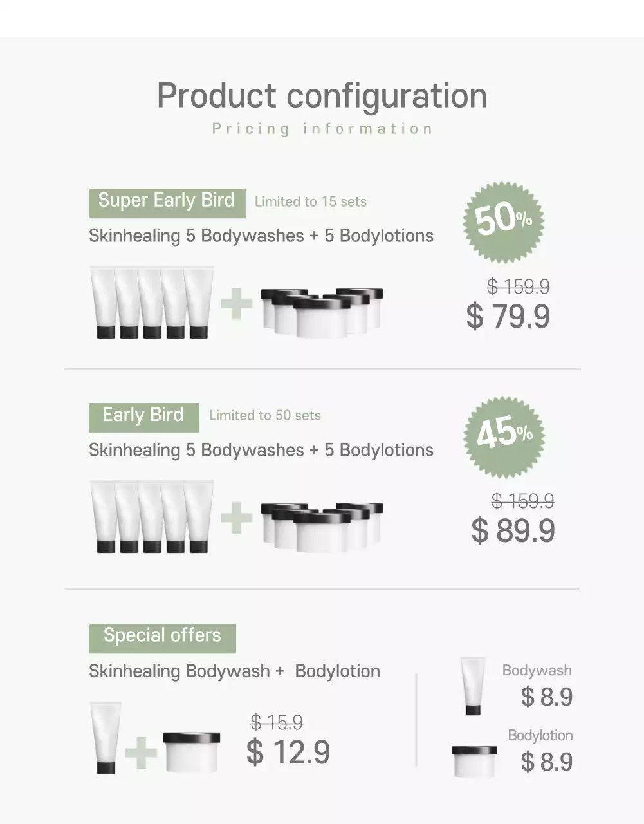Click the "Product configuration" heading

coord(322,96)
